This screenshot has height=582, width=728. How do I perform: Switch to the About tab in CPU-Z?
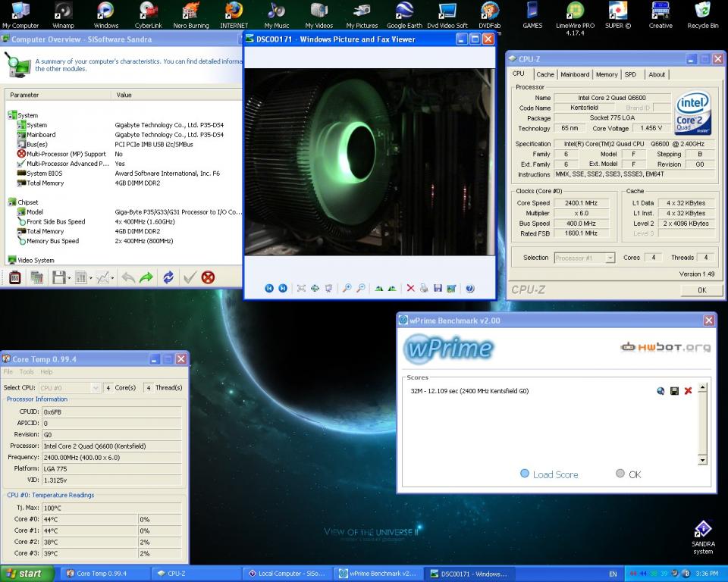click(x=657, y=74)
